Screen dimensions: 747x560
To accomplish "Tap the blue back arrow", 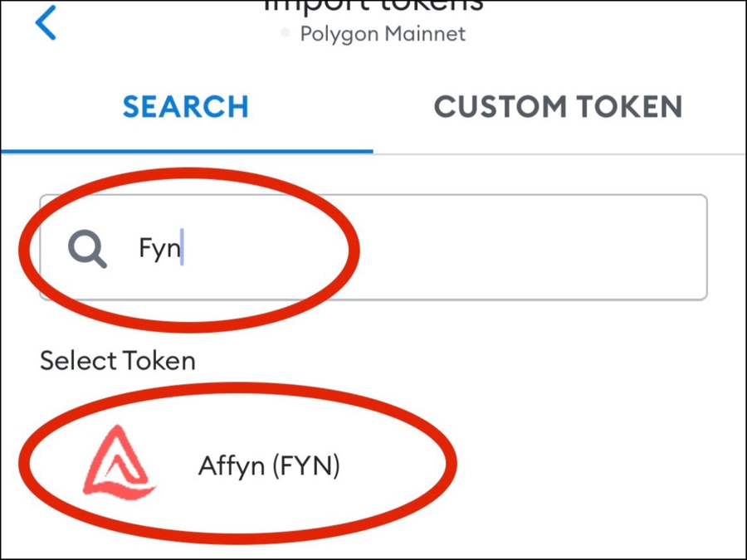I will click(46, 23).
